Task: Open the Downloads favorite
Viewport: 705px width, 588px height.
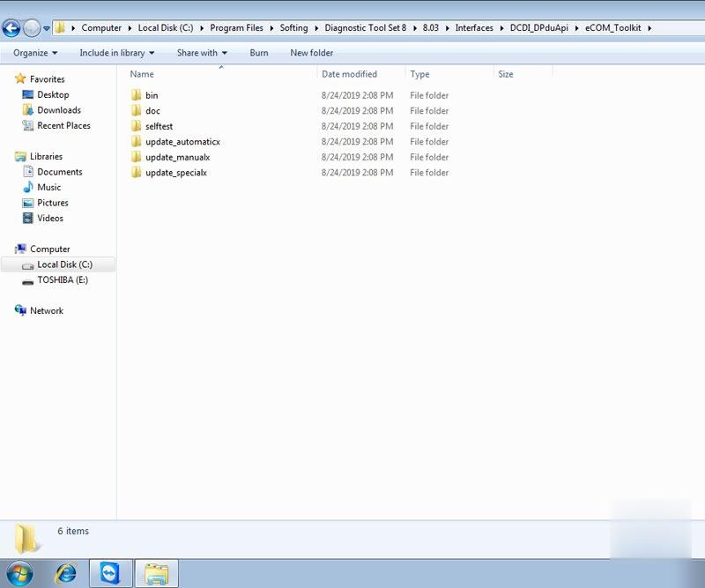Action: pos(58,110)
